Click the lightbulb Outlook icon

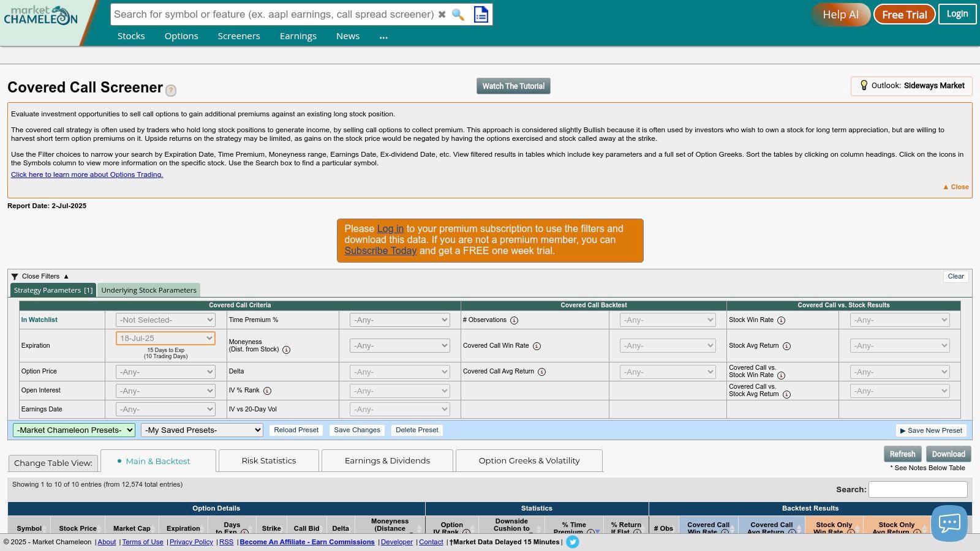pyautogui.click(x=864, y=86)
